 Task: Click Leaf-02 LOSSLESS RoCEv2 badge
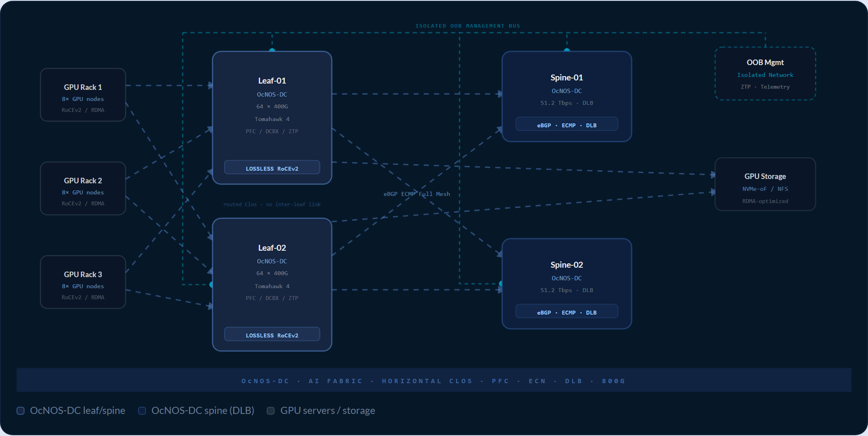(x=272, y=334)
